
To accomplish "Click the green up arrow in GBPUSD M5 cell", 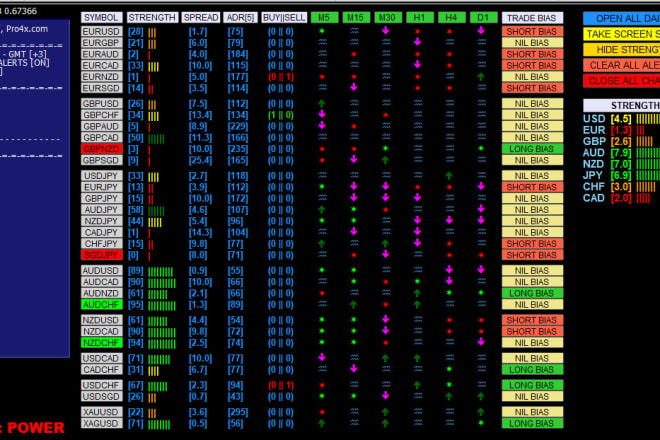I will 322,104.
